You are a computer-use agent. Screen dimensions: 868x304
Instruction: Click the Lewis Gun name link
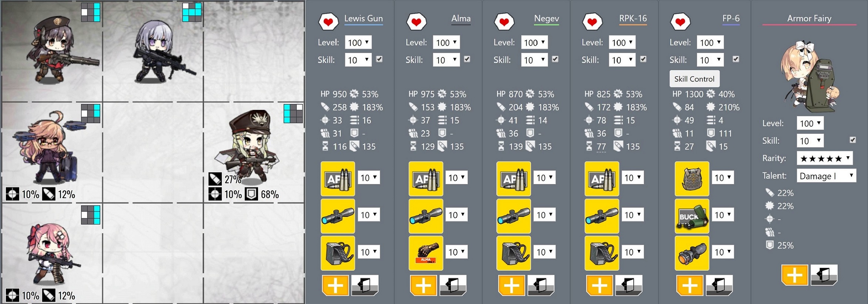[x=363, y=18]
